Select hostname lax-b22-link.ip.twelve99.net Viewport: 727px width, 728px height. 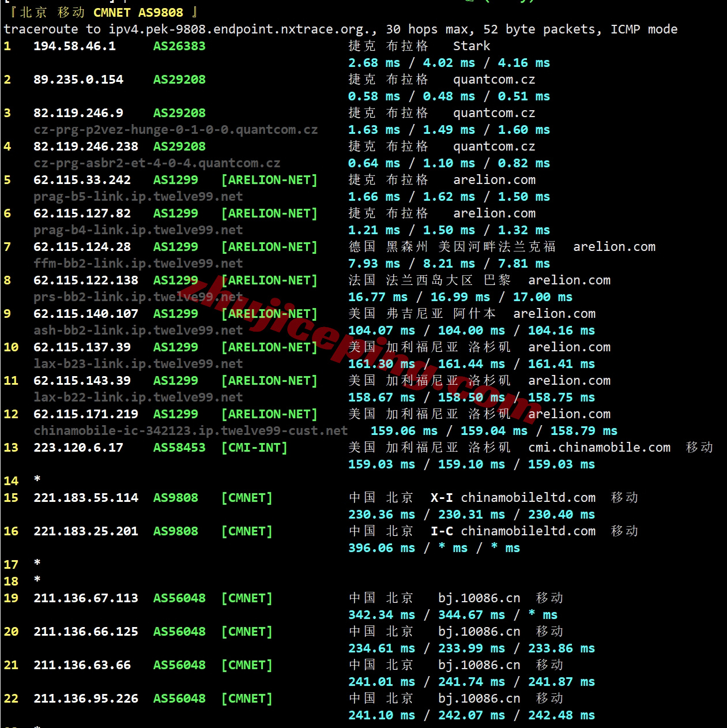coord(138,397)
